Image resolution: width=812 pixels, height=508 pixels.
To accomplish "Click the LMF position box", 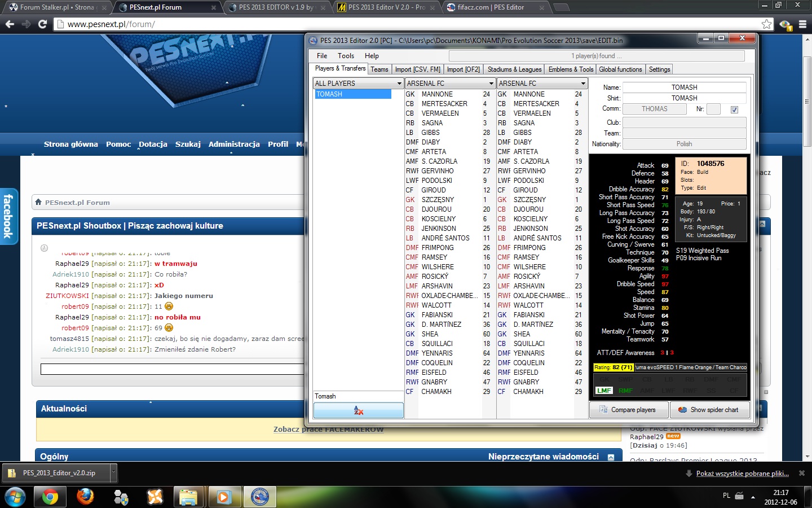I will [604, 391].
